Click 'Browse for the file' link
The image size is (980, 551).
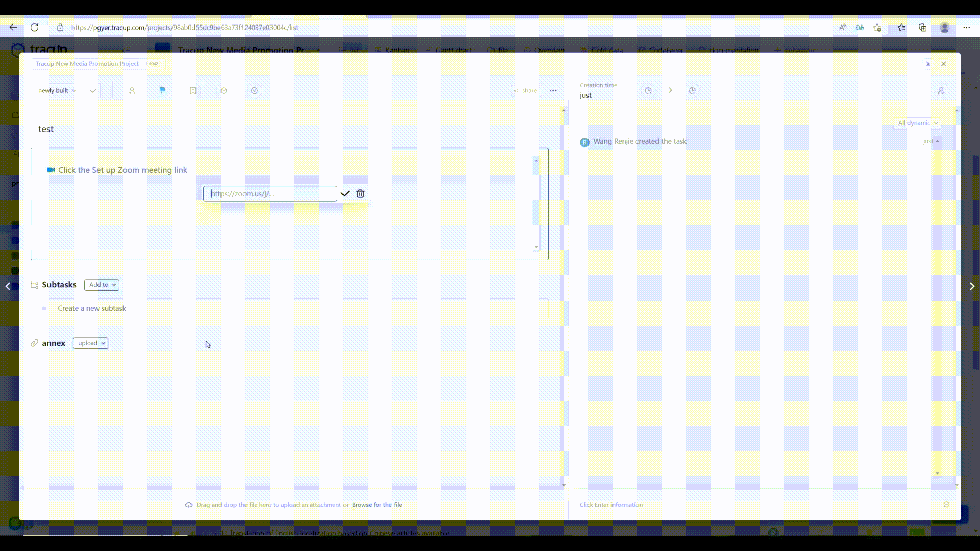point(377,505)
